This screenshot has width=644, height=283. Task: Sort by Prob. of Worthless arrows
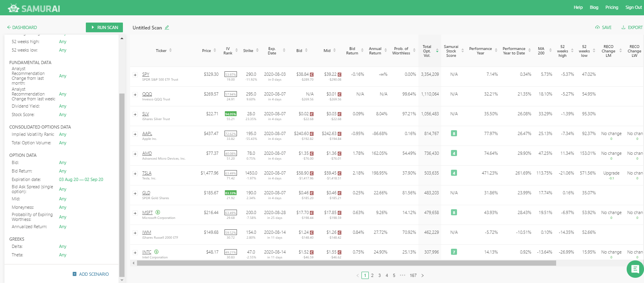tap(414, 50)
